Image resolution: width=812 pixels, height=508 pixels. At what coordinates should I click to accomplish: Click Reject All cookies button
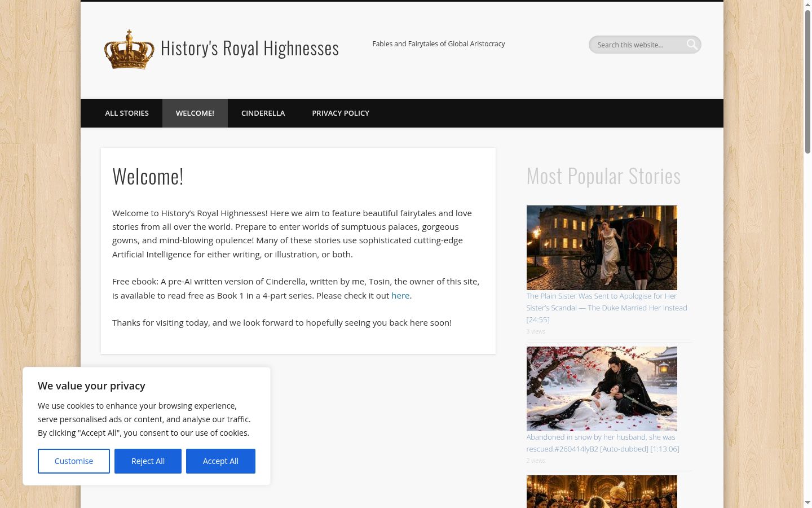[148, 461]
